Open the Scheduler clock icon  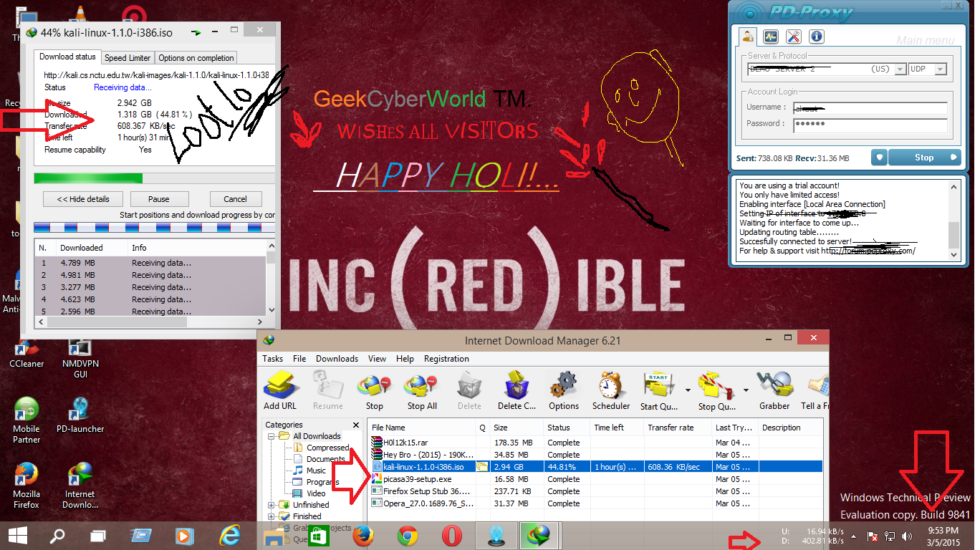(611, 391)
